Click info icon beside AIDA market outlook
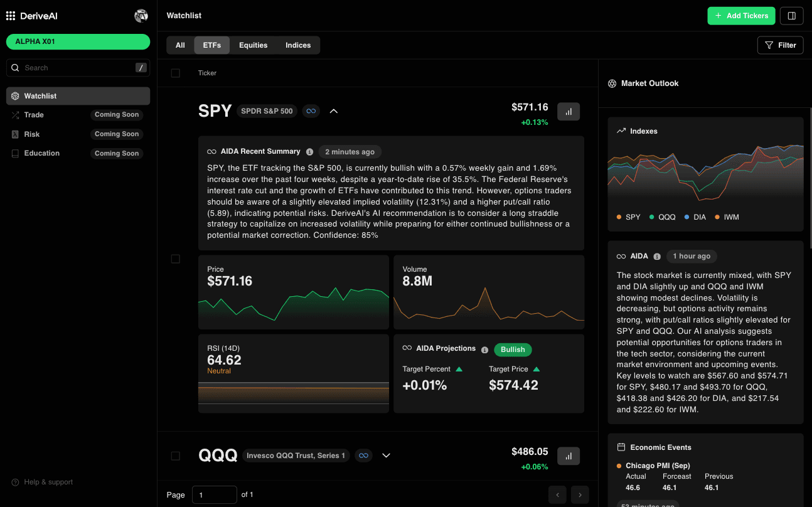The height and width of the screenshot is (507, 812). click(657, 257)
